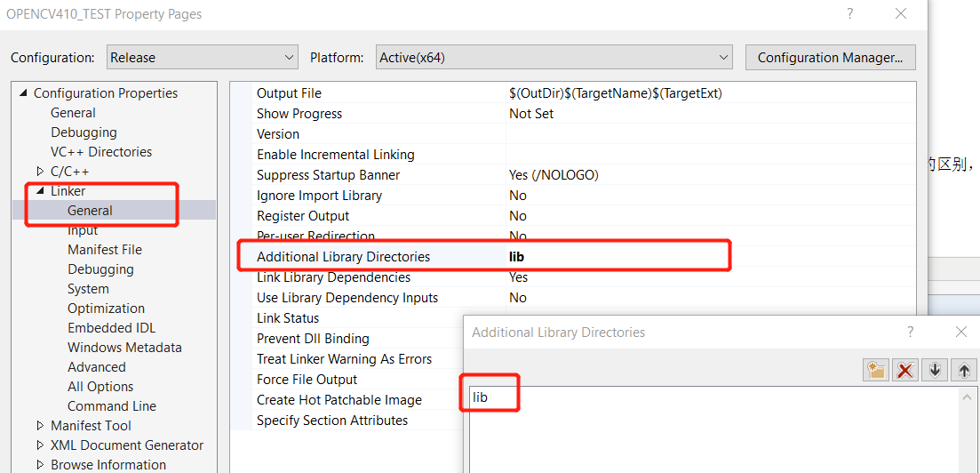The image size is (980, 473).
Task: Select VC++ Directories in the tree
Action: point(100,152)
